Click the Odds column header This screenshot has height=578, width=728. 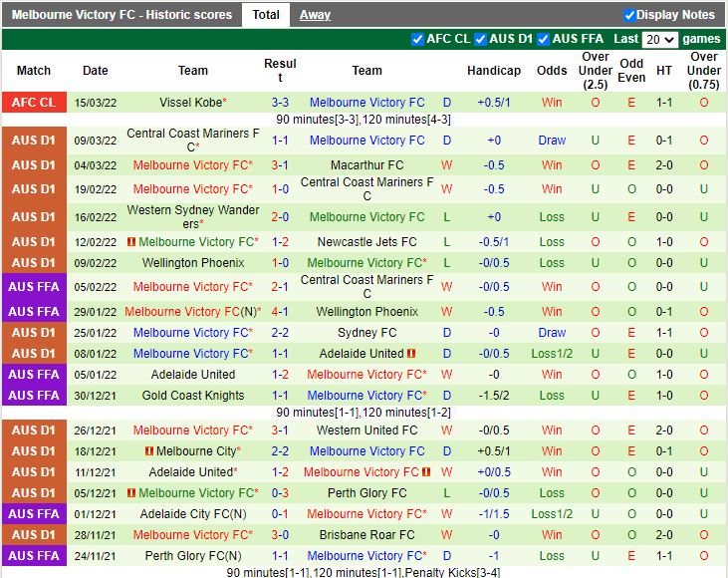click(x=552, y=70)
